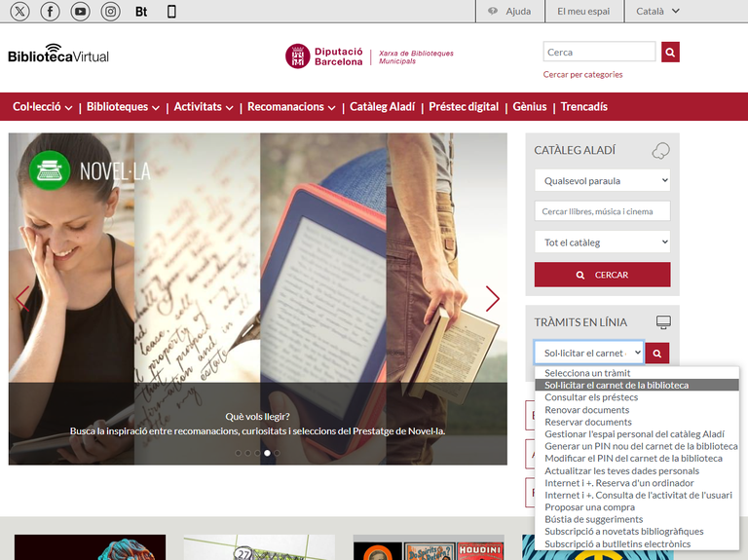Select Subscripció a butlletins electrònics option

pyautogui.click(x=637, y=543)
